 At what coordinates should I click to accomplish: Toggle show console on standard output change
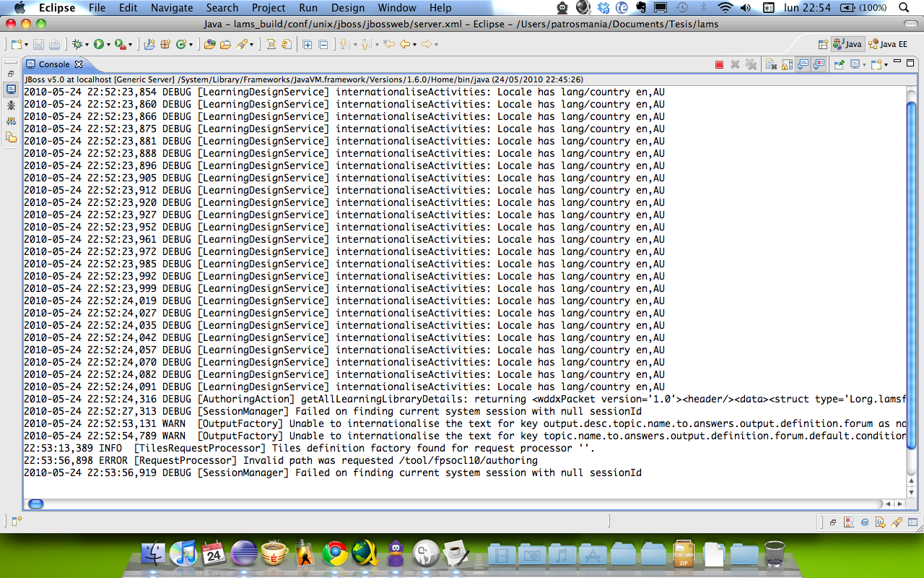[x=803, y=64]
